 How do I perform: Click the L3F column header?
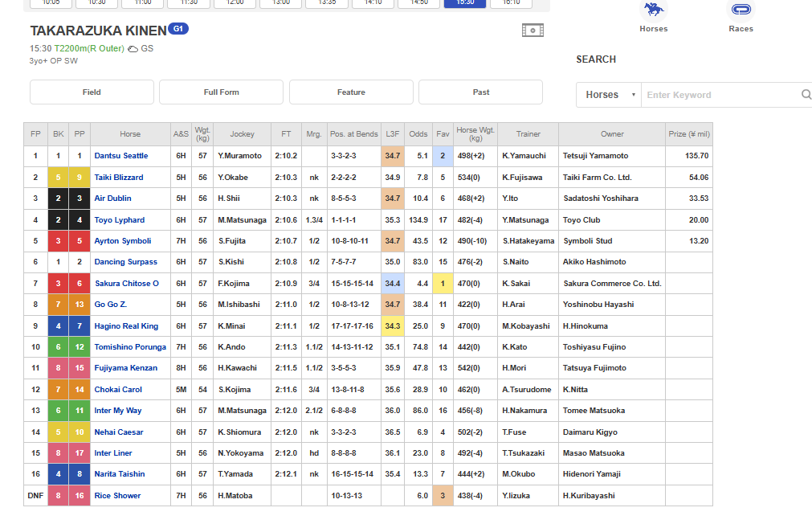pos(393,134)
